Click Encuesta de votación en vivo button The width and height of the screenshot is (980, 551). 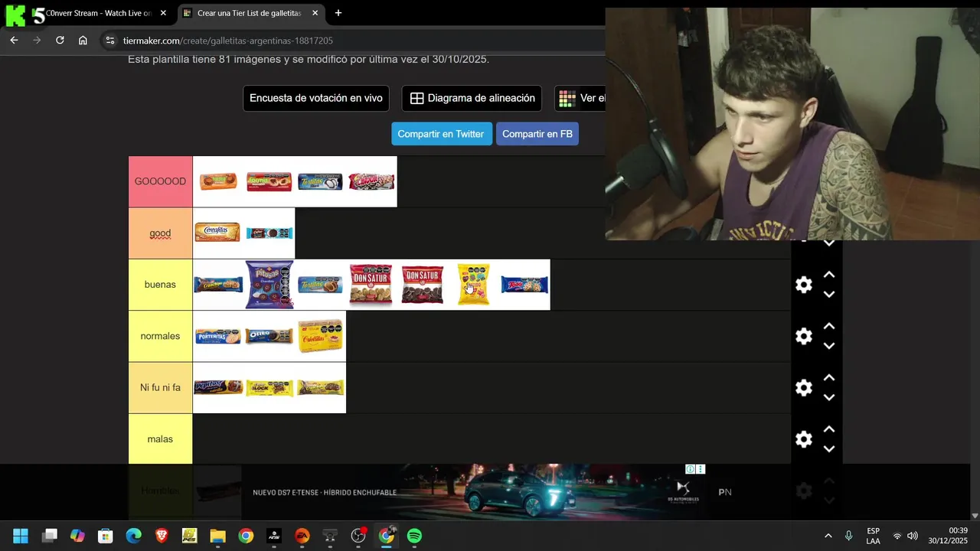click(x=316, y=98)
